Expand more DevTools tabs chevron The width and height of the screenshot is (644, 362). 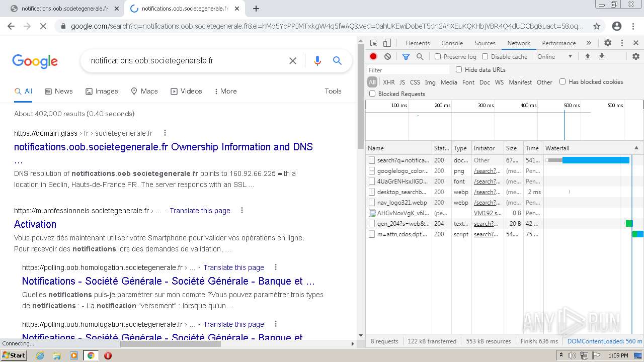(x=589, y=43)
